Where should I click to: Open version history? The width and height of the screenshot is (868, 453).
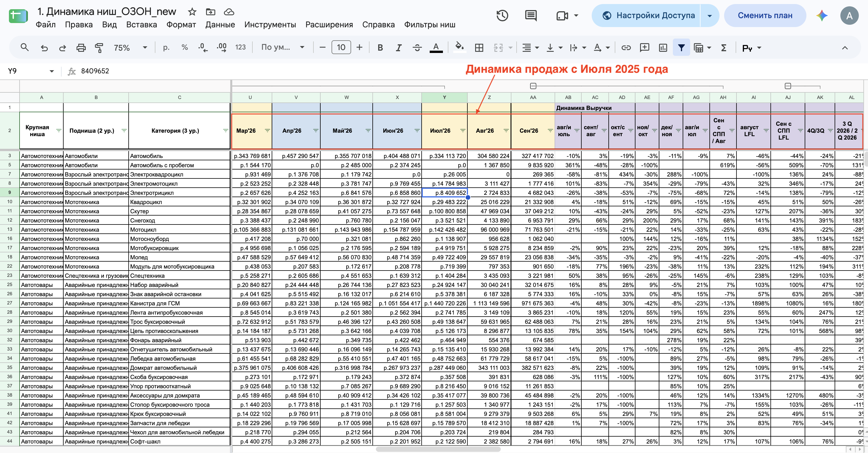pyautogui.click(x=502, y=16)
